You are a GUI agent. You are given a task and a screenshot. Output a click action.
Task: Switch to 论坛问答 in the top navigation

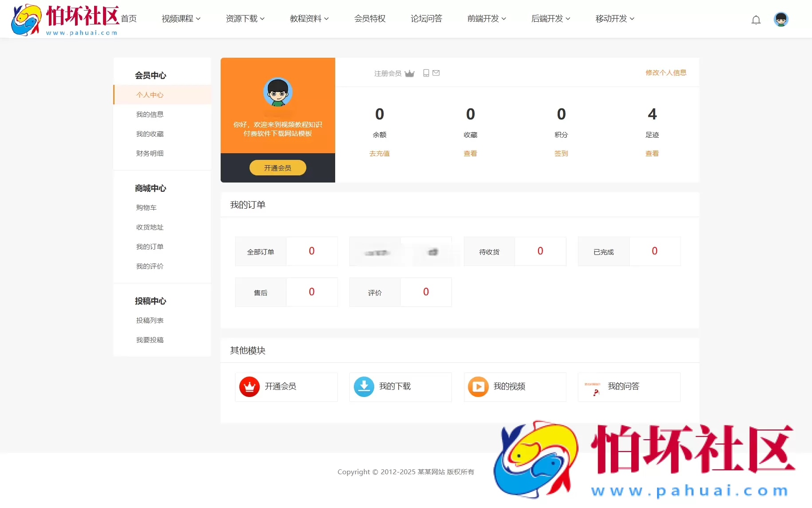coord(426,18)
